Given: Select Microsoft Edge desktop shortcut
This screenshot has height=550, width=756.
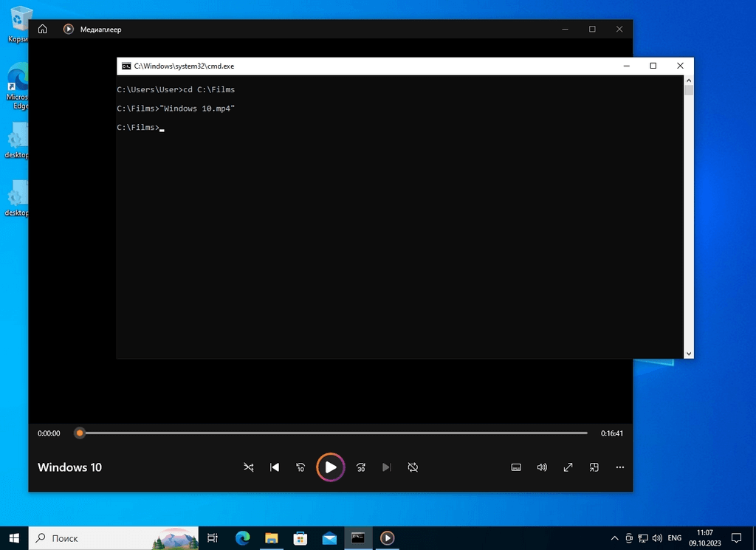Looking at the screenshot, I should [x=18, y=86].
